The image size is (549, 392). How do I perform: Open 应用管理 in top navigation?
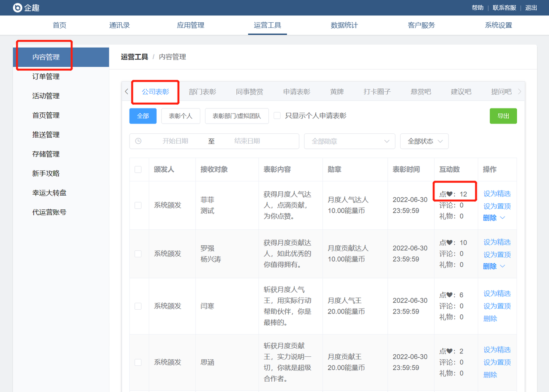point(191,25)
